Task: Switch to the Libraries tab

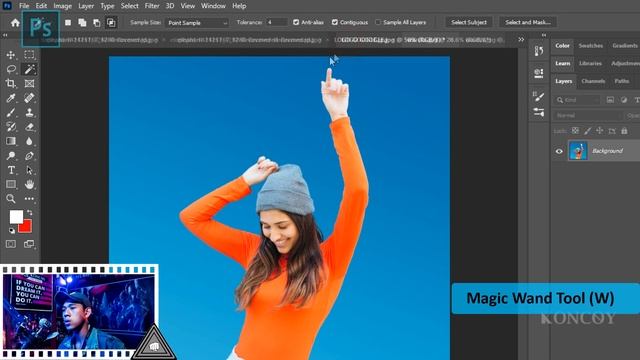Action: coord(590,64)
